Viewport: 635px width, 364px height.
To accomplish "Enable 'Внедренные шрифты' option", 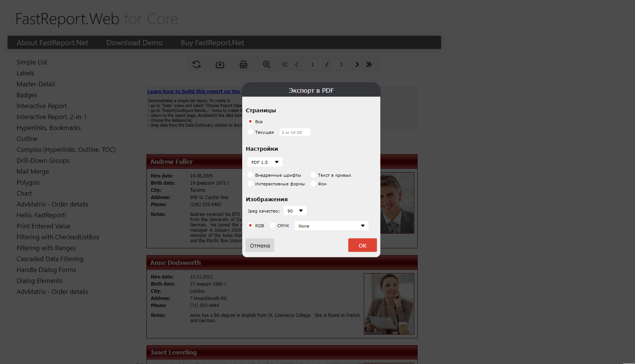I will pos(250,175).
